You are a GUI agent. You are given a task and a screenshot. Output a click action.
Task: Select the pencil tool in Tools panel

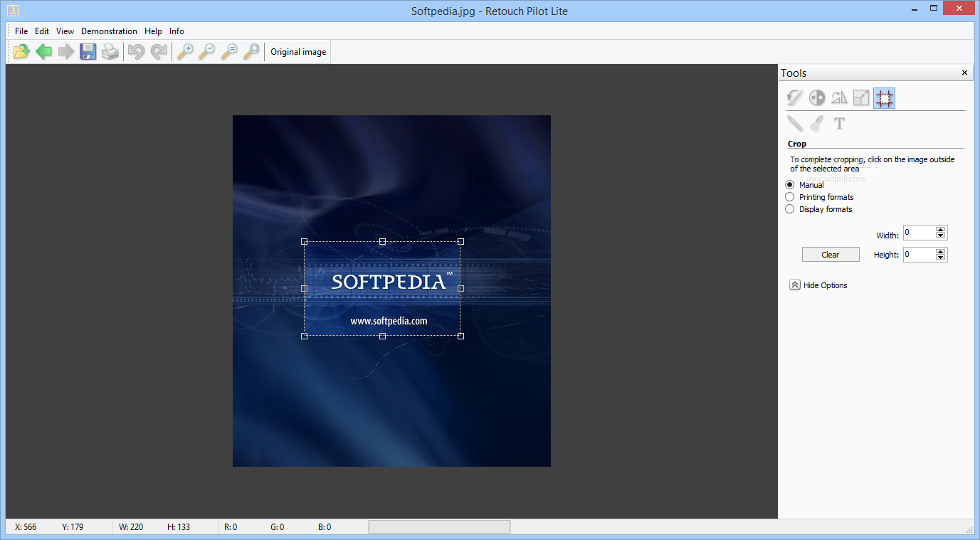click(x=795, y=123)
